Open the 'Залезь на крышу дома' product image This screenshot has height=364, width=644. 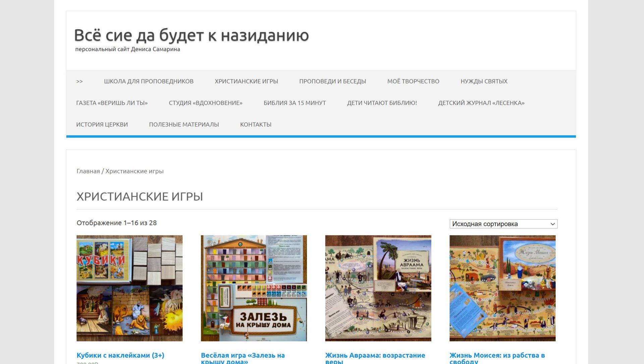254,288
